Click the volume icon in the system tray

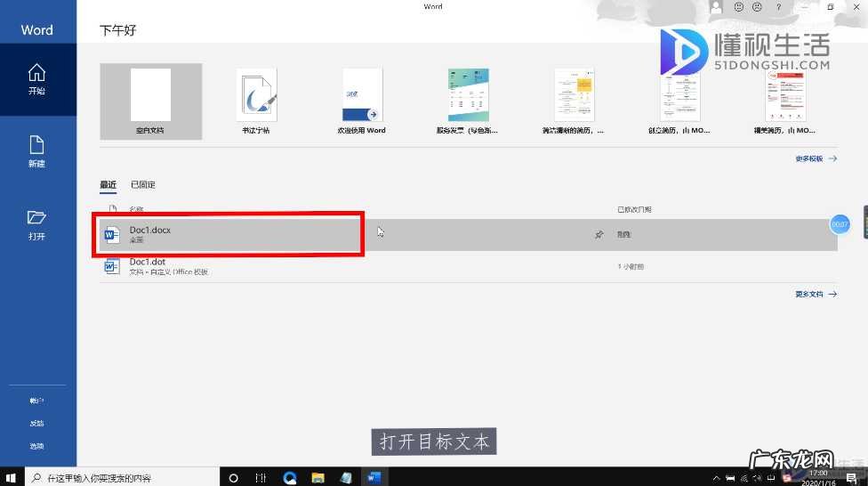pos(758,478)
